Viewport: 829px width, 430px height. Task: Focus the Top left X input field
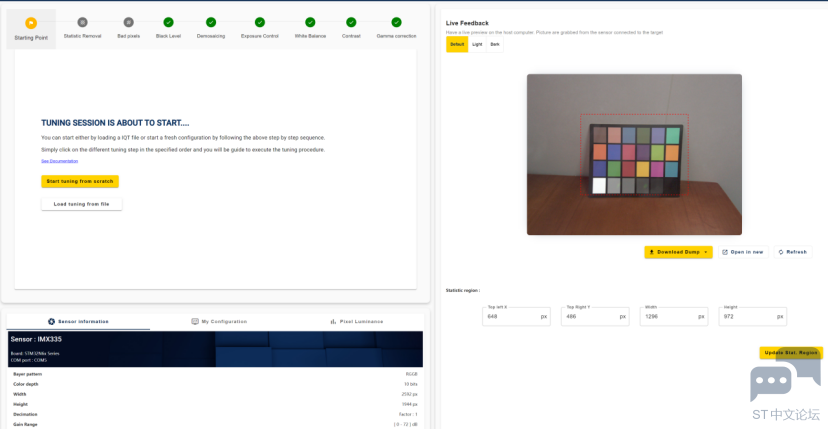click(516, 316)
